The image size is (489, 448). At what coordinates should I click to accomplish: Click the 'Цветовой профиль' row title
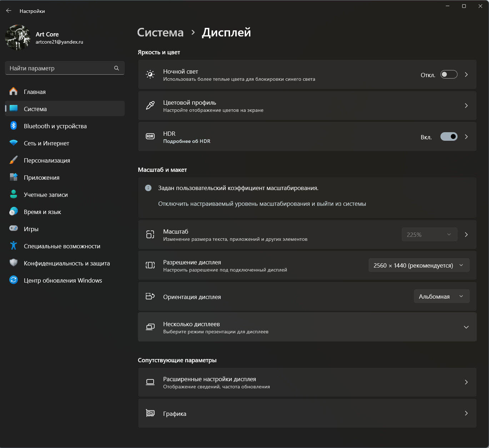(x=190, y=103)
